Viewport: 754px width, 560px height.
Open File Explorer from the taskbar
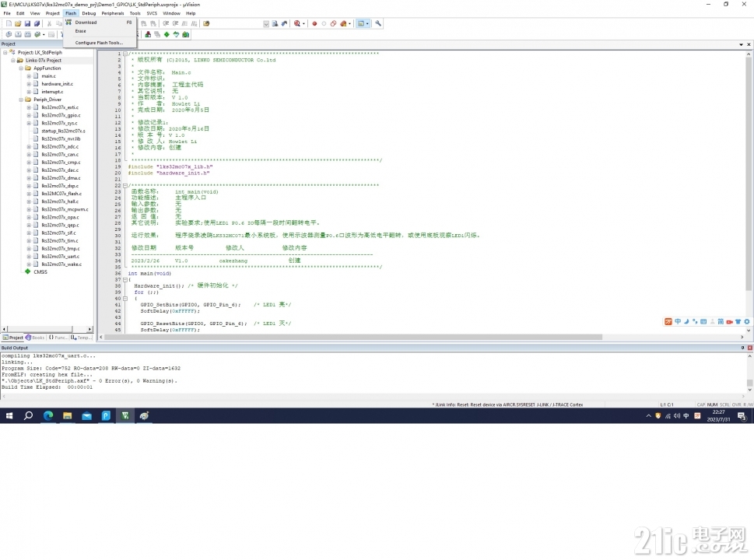[x=68, y=416]
